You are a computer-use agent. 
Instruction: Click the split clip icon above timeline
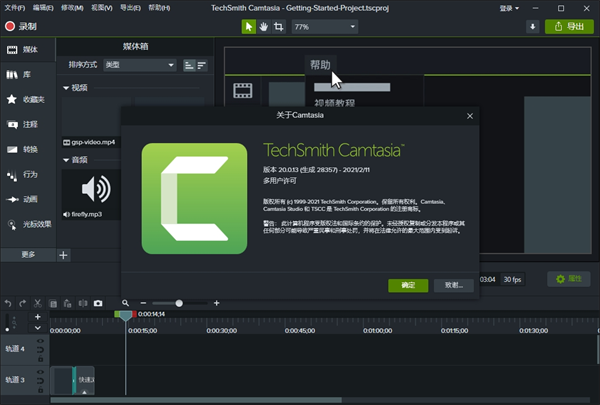[x=83, y=303]
